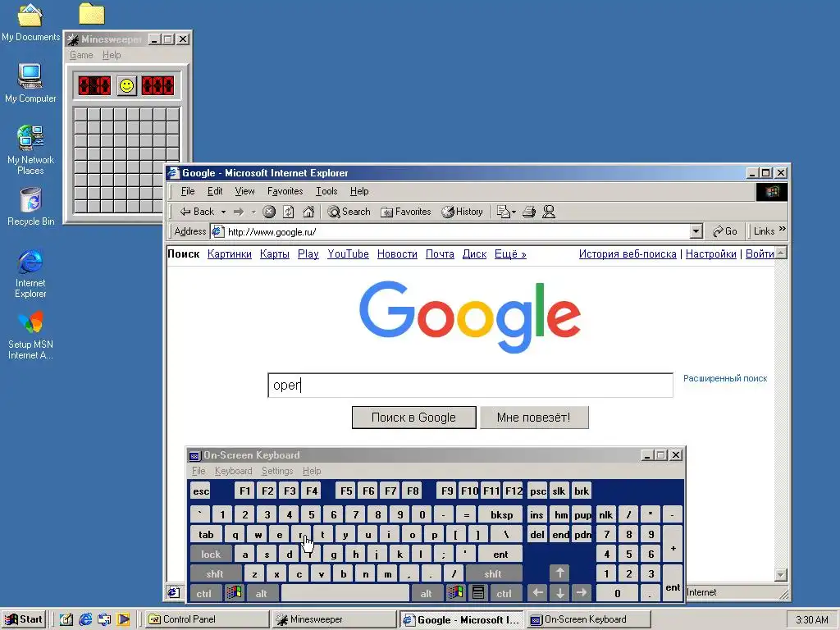Open the Game menu in Minesweeper
Screen dimensions: 840x630
click(81, 55)
